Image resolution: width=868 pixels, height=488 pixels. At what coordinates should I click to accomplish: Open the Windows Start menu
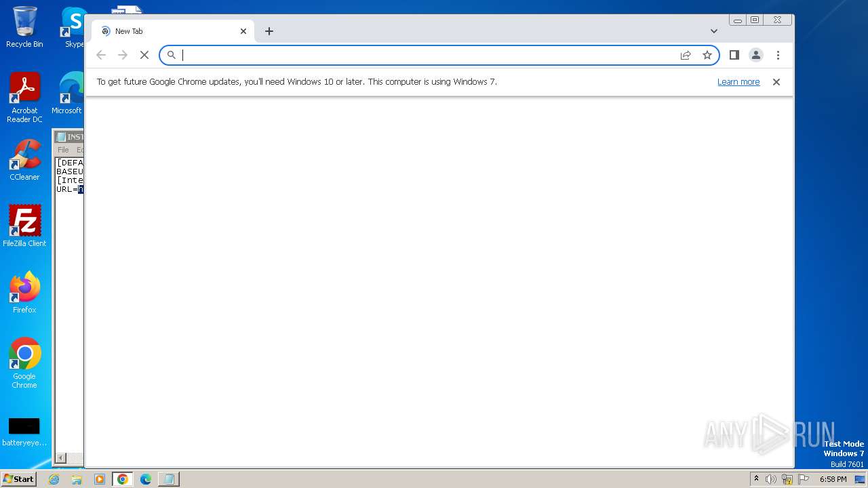coord(18,479)
